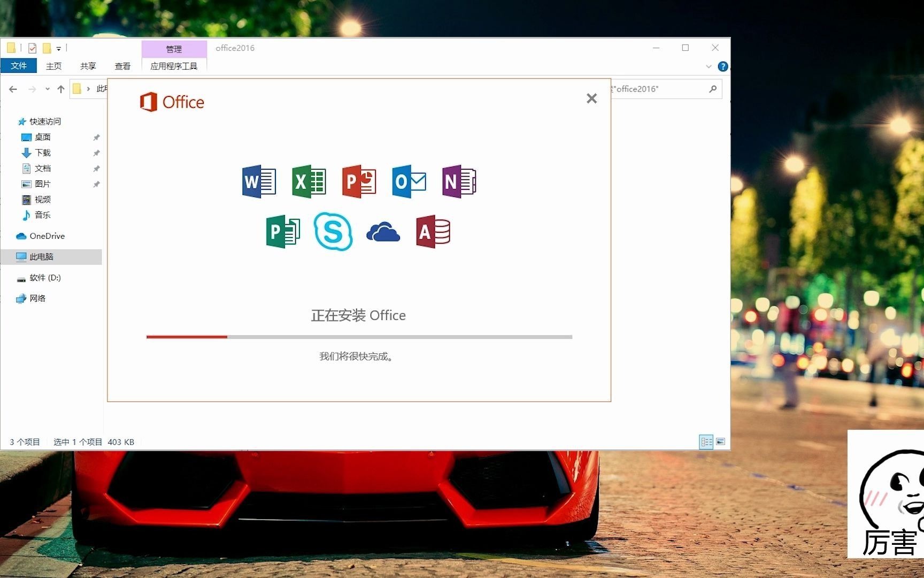The width and height of the screenshot is (924, 578).
Task: Click the Access icon in the installer
Action: tap(433, 232)
